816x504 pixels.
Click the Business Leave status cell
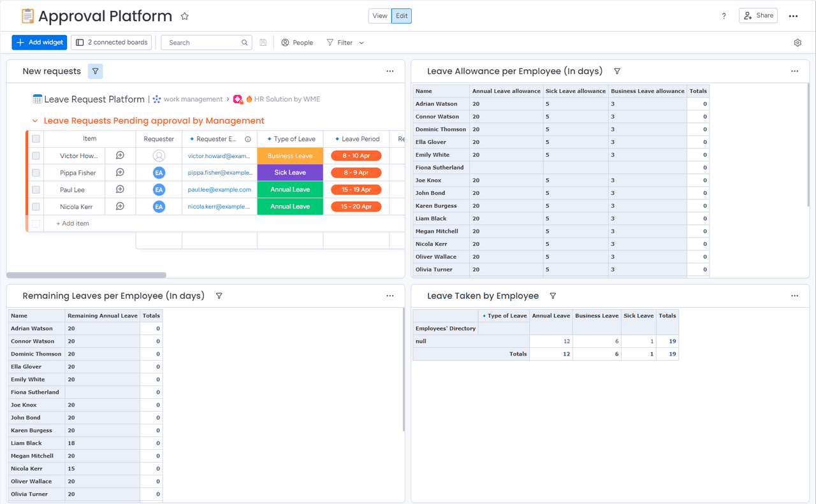point(290,155)
